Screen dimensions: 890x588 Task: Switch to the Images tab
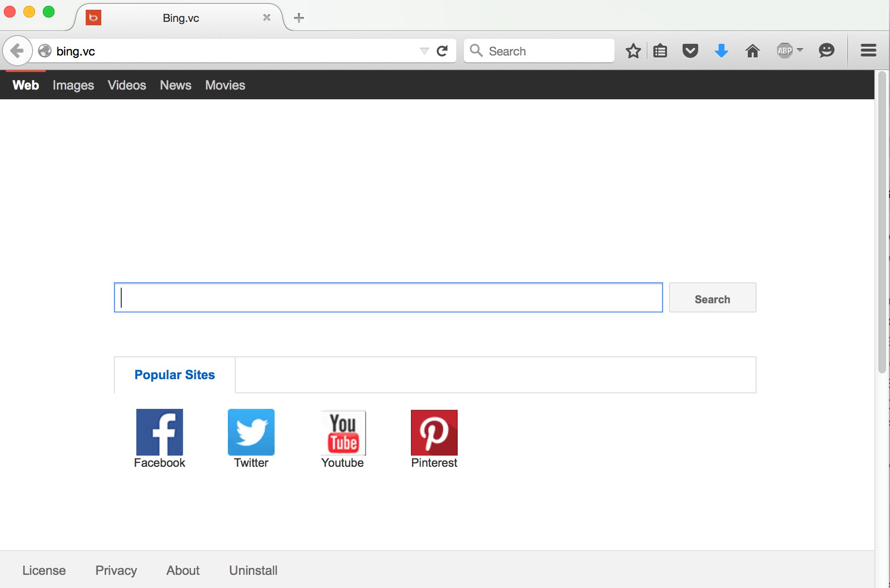73,85
